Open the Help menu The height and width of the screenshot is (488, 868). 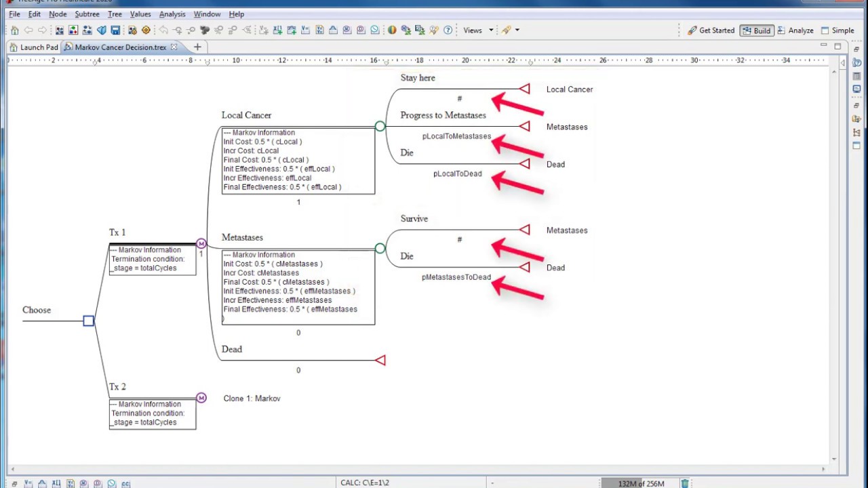[x=236, y=14]
